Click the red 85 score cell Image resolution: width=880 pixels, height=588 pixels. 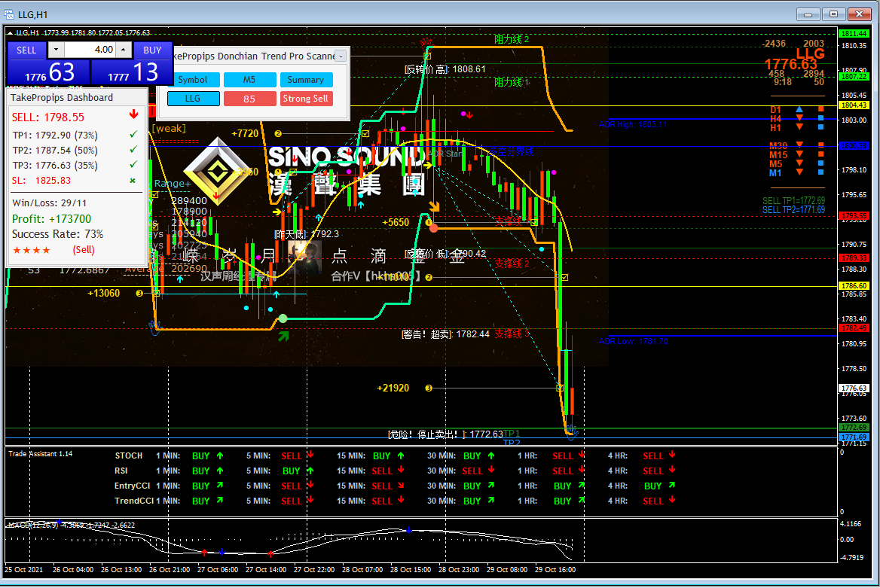coord(249,98)
